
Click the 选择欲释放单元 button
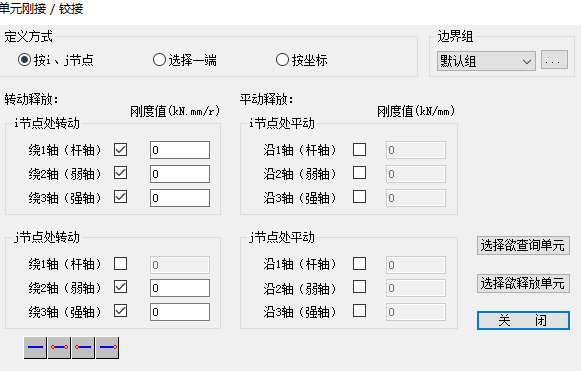point(523,284)
